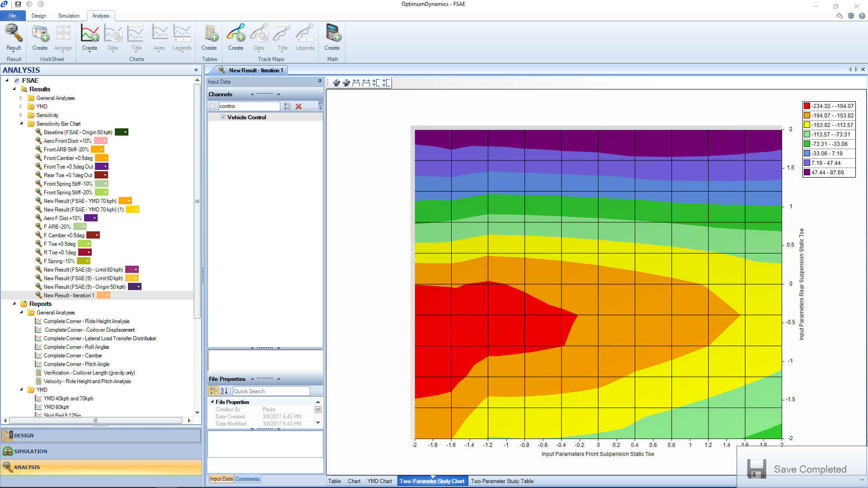This screenshot has width=868, height=488.
Task: Create a new worksheet
Action: click(40, 38)
